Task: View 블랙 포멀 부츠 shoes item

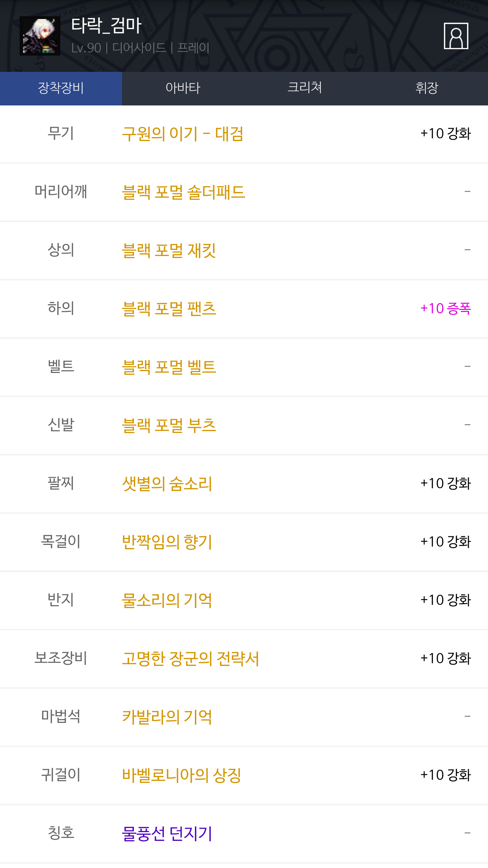Action: pyautogui.click(x=169, y=426)
